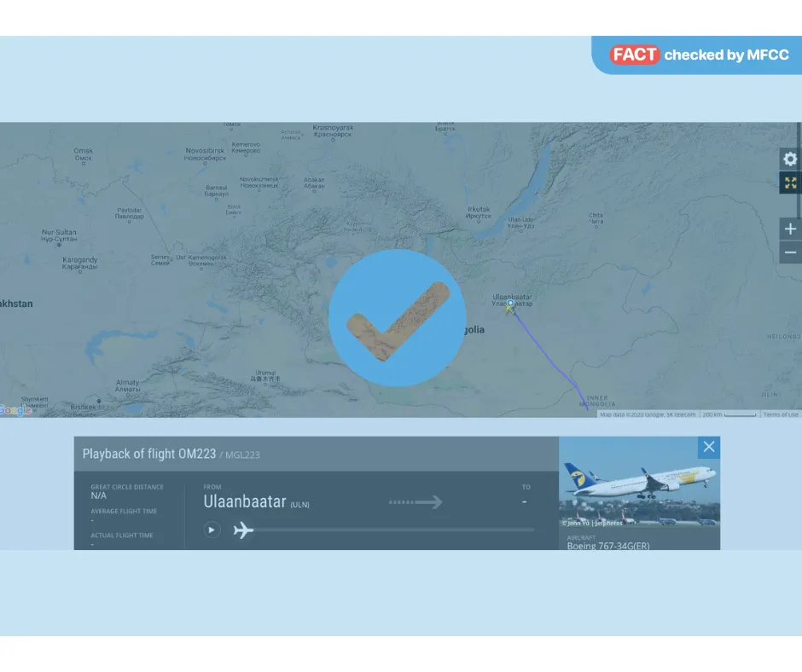This screenshot has height=672, width=802.
Task: Click the Krasnoyarsk city label
Action: tap(333, 131)
